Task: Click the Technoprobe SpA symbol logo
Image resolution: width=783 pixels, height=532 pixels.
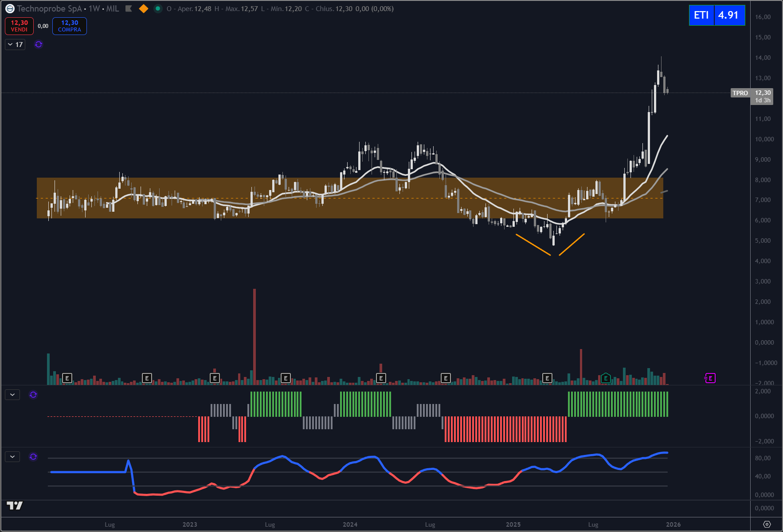Action: tap(10, 9)
